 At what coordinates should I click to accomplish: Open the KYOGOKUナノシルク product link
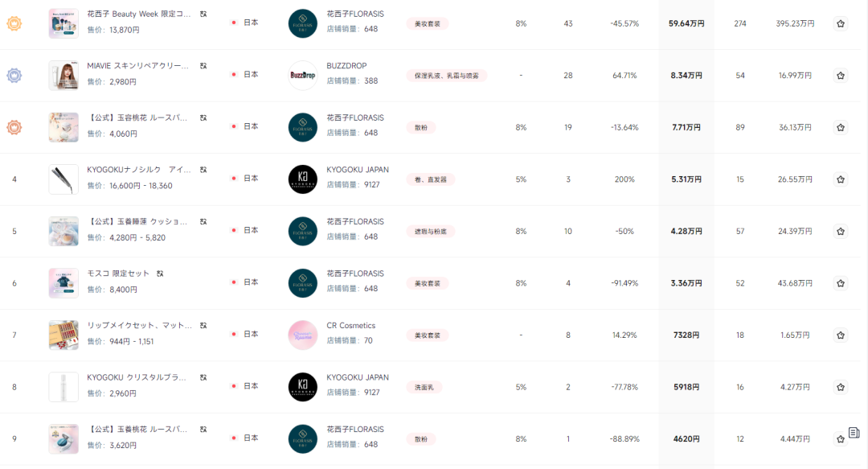coord(138,170)
